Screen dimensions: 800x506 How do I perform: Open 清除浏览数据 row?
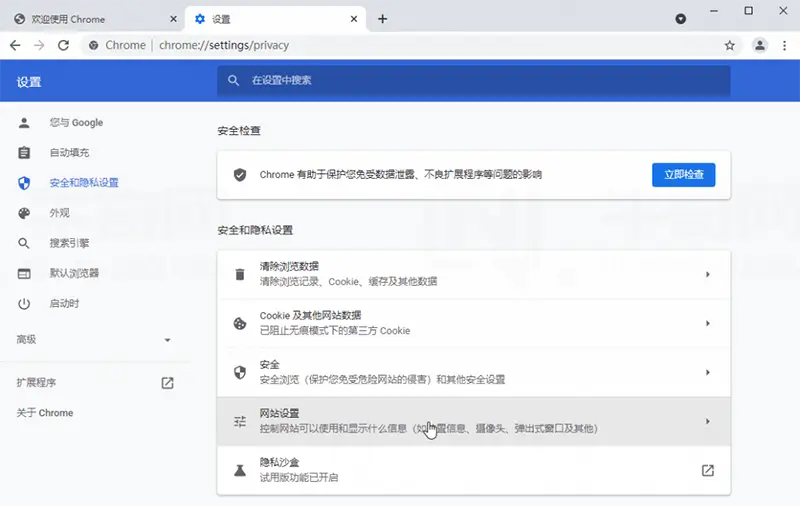474,274
